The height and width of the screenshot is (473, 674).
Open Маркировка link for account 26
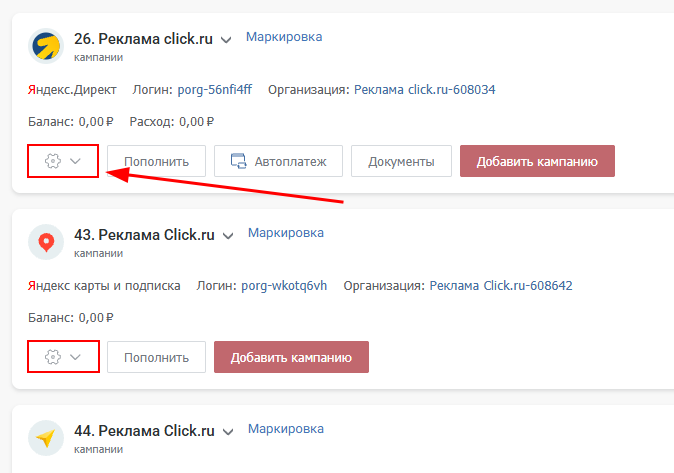point(284,37)
